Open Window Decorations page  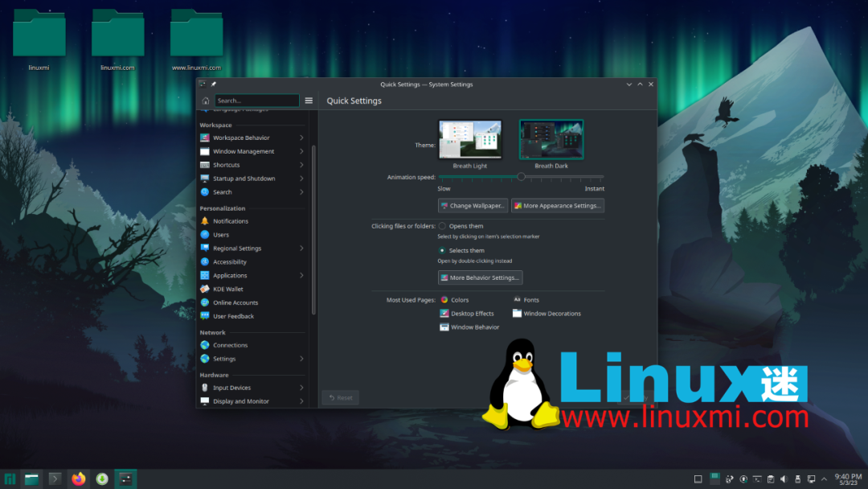[x=547, y=314]
